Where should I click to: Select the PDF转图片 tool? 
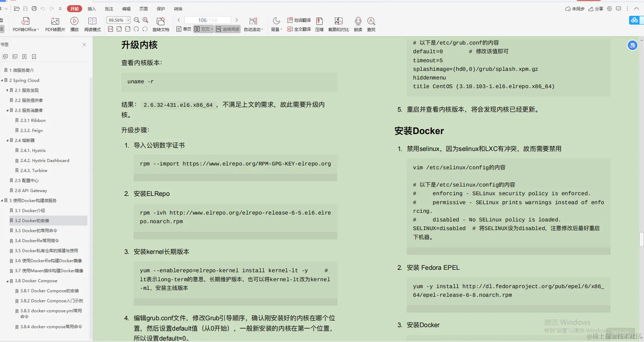(x=55, y=24)
